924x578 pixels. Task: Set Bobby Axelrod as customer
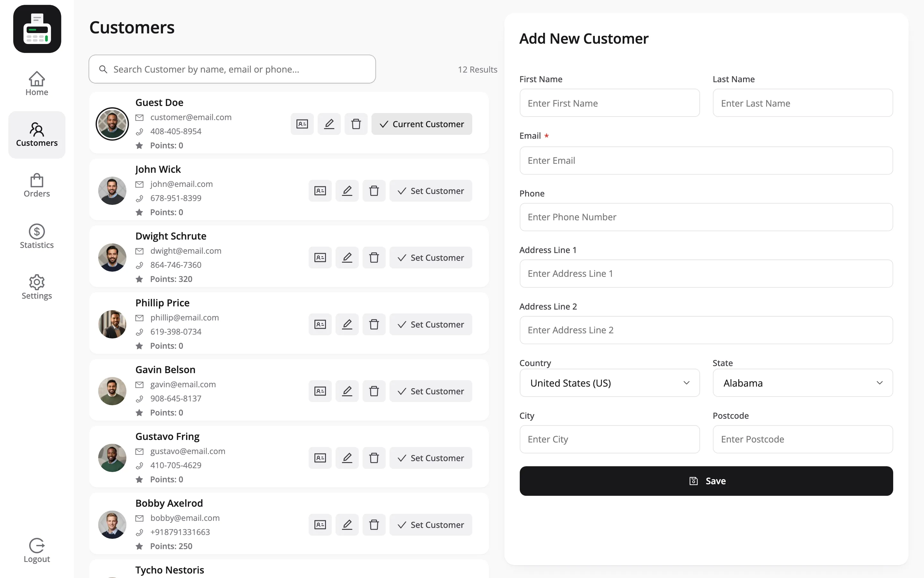[x=431, y=525]
